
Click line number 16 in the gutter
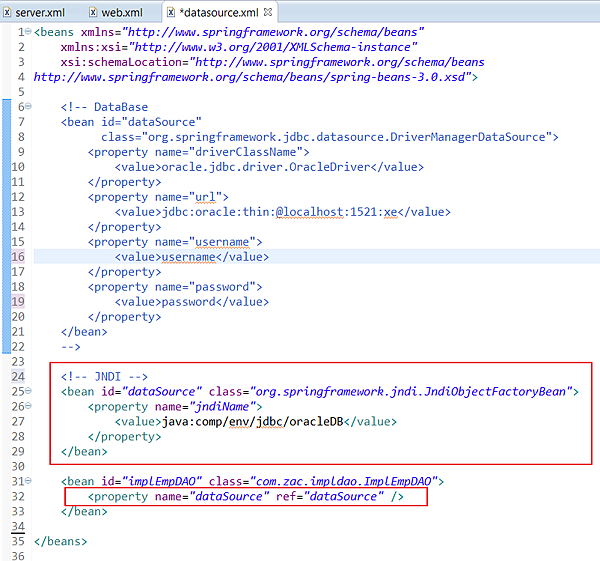click(18, 257)
